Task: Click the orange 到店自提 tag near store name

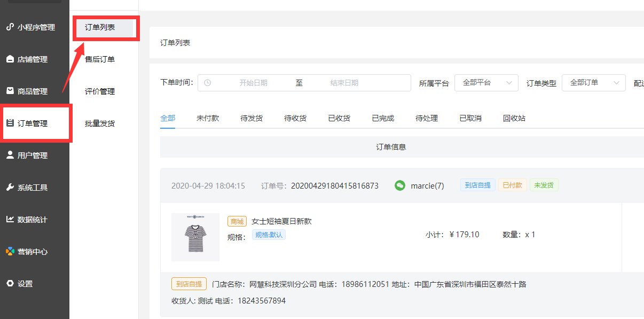Action: [189, 284]
